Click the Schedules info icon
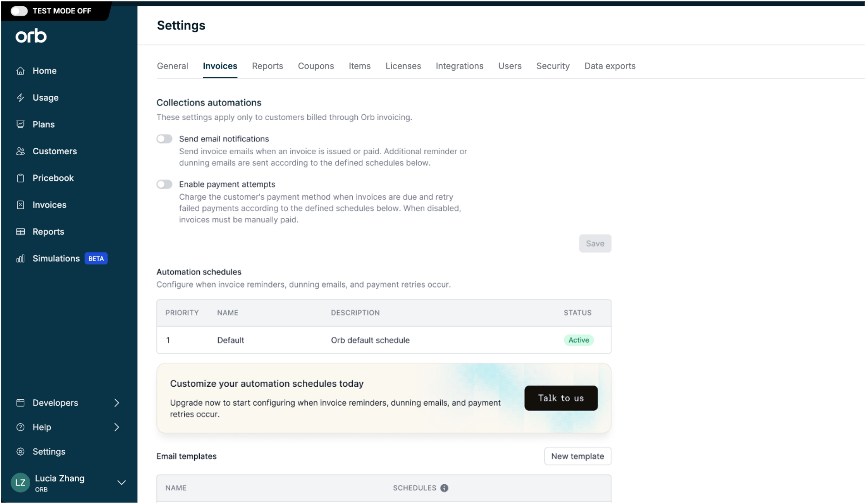867x504 pixels. coord(444,488)
